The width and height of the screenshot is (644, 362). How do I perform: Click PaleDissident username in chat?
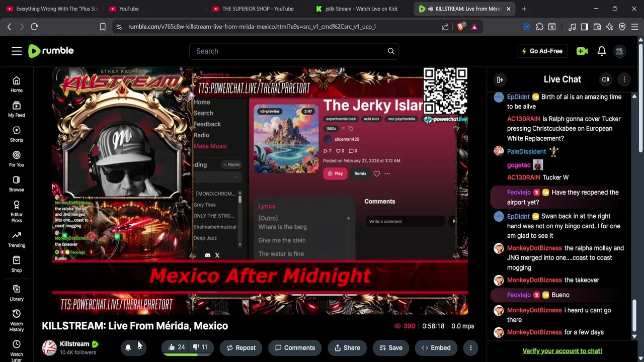526,151
